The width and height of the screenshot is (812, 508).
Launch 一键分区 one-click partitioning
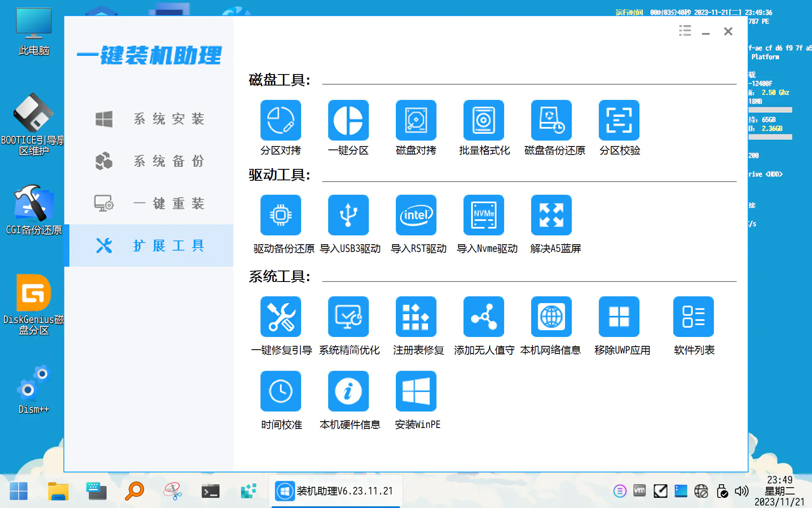(x=348, y=120)
